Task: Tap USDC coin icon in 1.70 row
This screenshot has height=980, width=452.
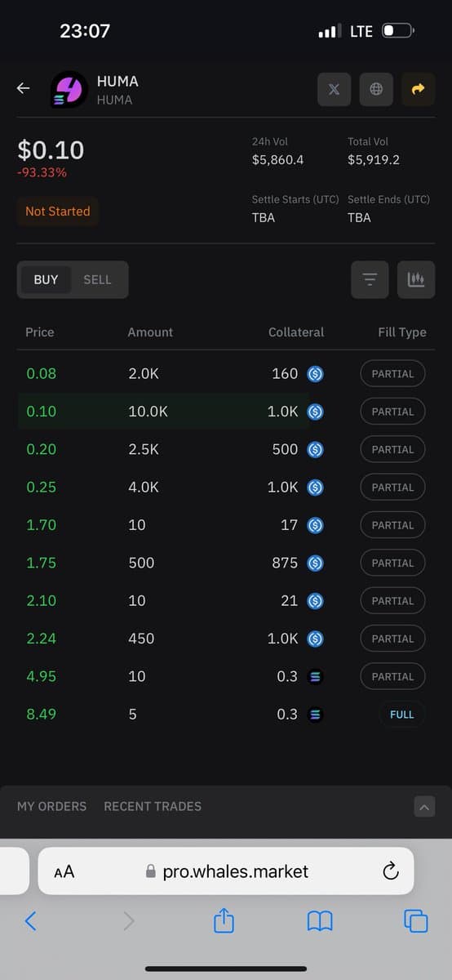Action: coord(316,525)
